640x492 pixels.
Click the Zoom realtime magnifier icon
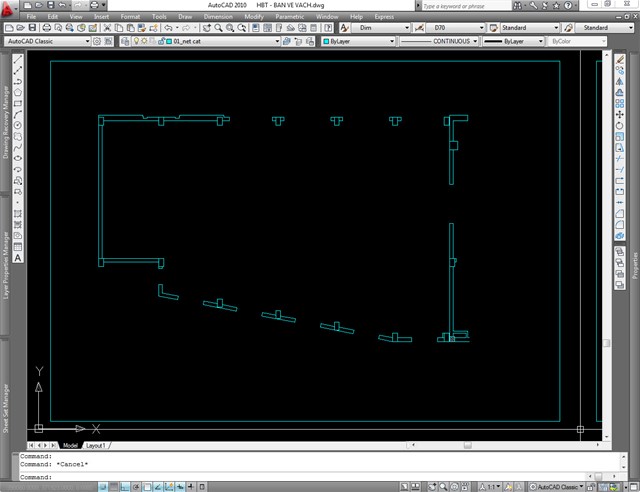pyautogui.click(x=218, y=28)
